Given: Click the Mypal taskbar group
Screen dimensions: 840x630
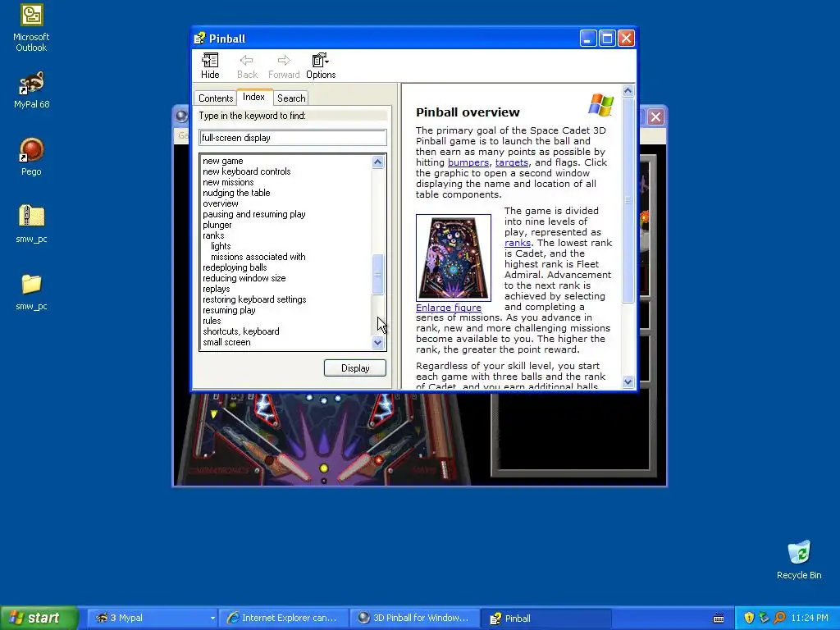Looking at the screenshot, I should pyautogui.click(x=152, y=618).
